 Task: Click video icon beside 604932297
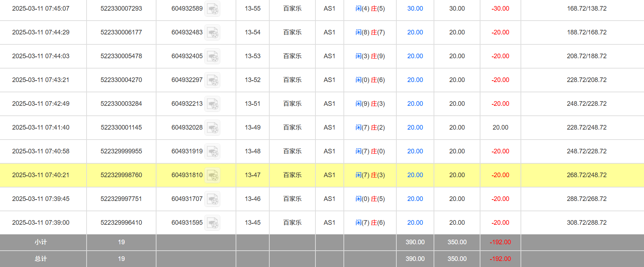213,80
